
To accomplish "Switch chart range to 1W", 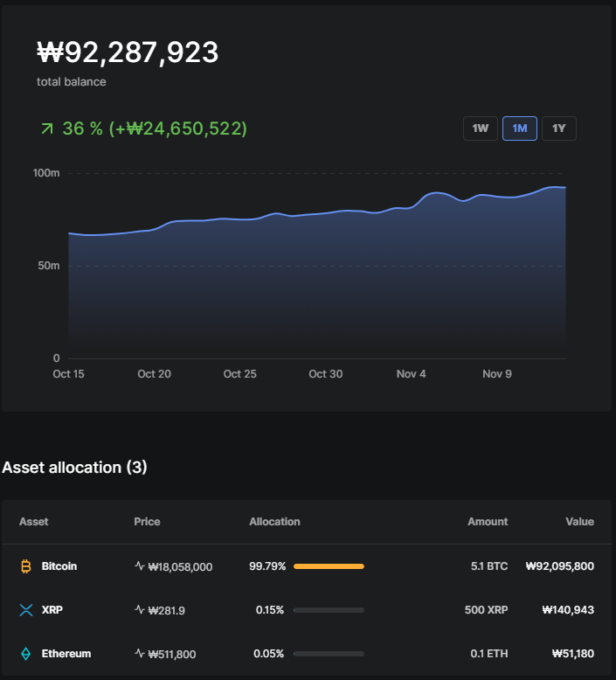I will 481,128.
